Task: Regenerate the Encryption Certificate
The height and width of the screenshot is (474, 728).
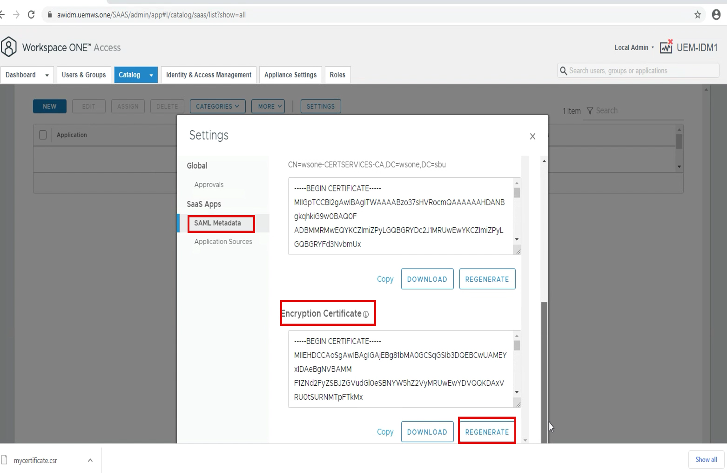Action: pyautogui.click(x=487, y=432)
